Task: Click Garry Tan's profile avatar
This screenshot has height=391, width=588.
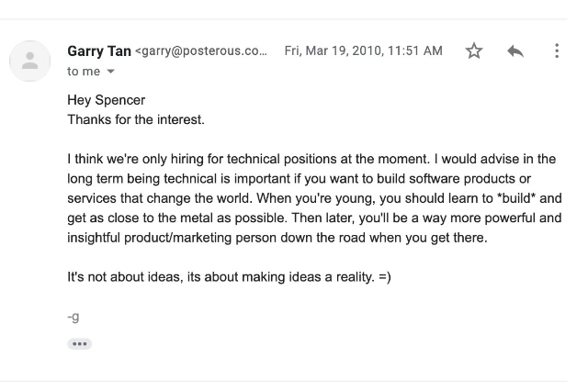Action: click(x=30, y=61)
